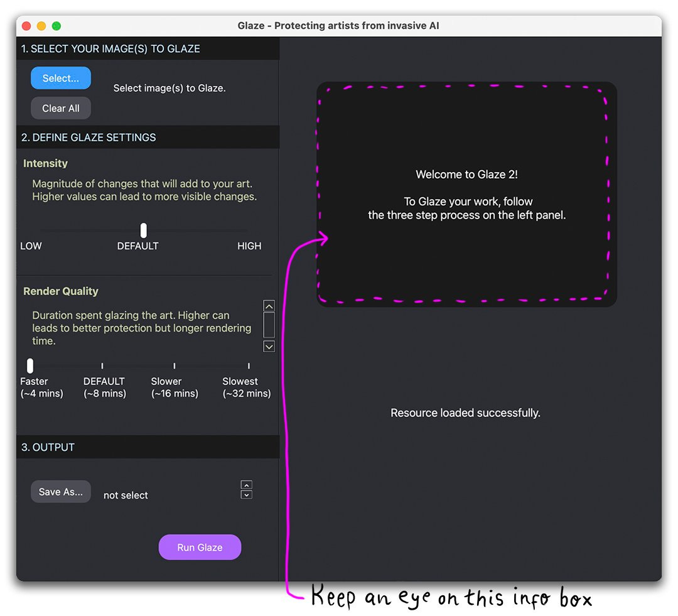This screenshot has width=678, height=616.
Task: Click the Save As... button
Action: click(x=60, y=492)
